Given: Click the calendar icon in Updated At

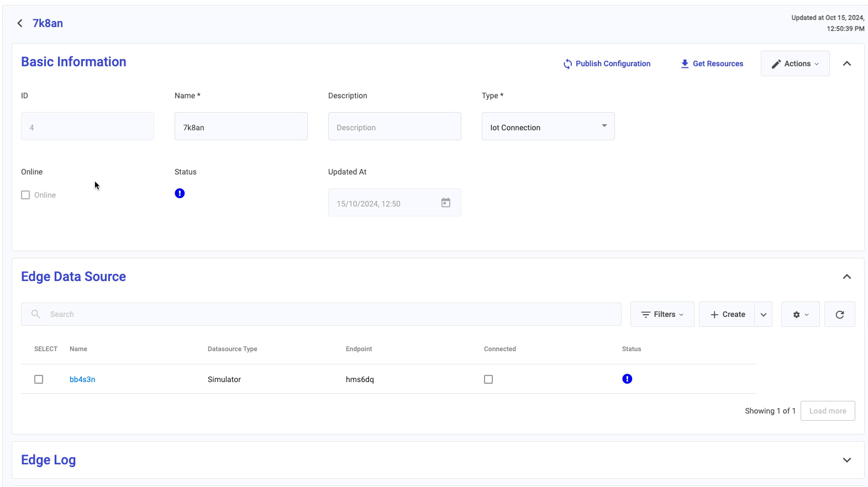Looking at the screenshot, I should click(x=446, y=203).
